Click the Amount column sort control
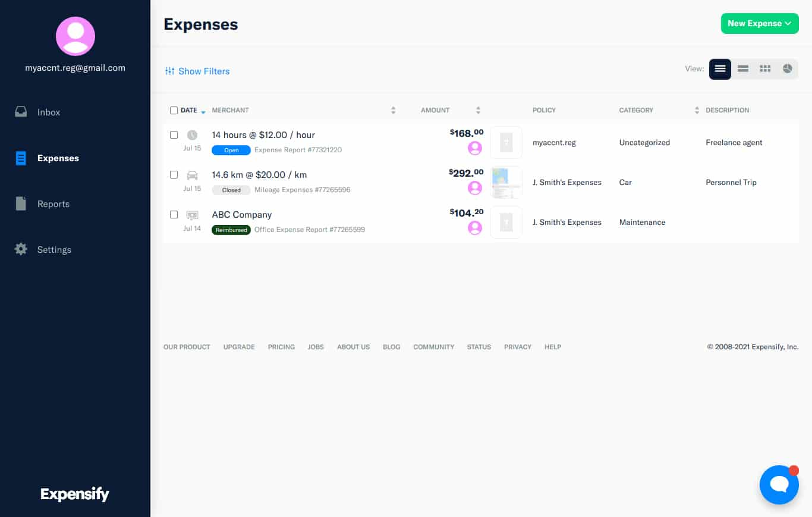This screenshot has width=812, height=517. (x=478, y=109)
